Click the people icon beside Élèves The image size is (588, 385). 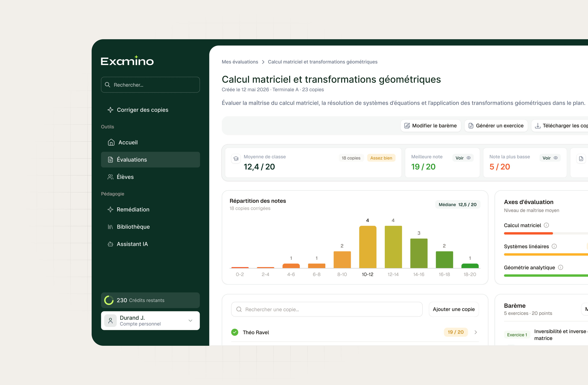pyautogui.click(x=110, y=177)
